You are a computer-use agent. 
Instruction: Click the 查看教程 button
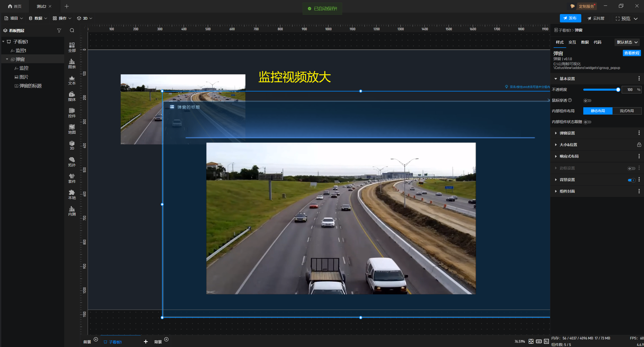(631, 53)
